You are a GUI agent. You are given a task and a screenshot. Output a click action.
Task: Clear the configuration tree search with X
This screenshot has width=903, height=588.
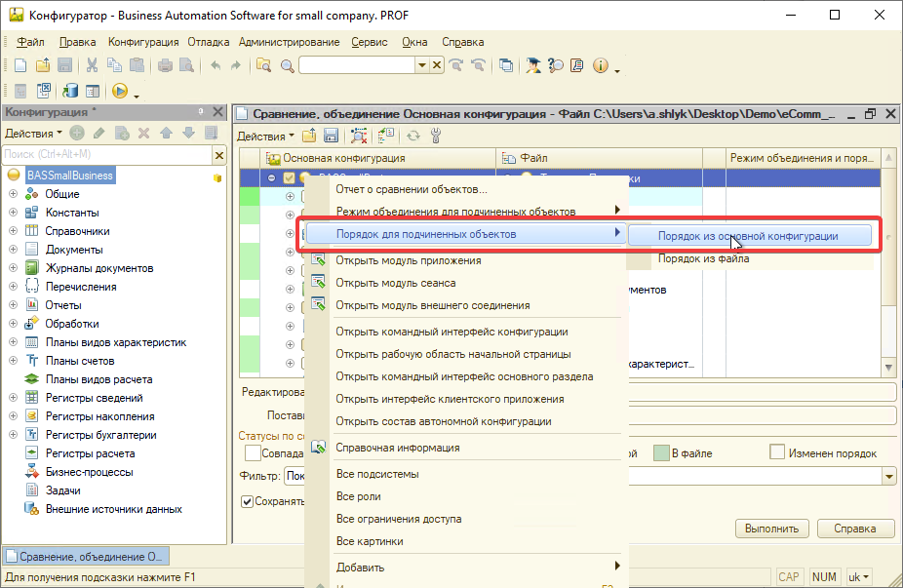coord(219,154)
